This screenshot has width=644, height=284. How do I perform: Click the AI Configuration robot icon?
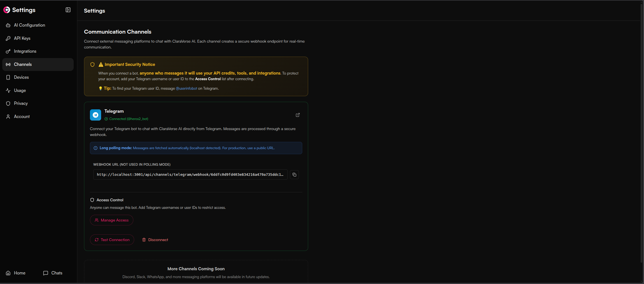(x=8, y=25)
